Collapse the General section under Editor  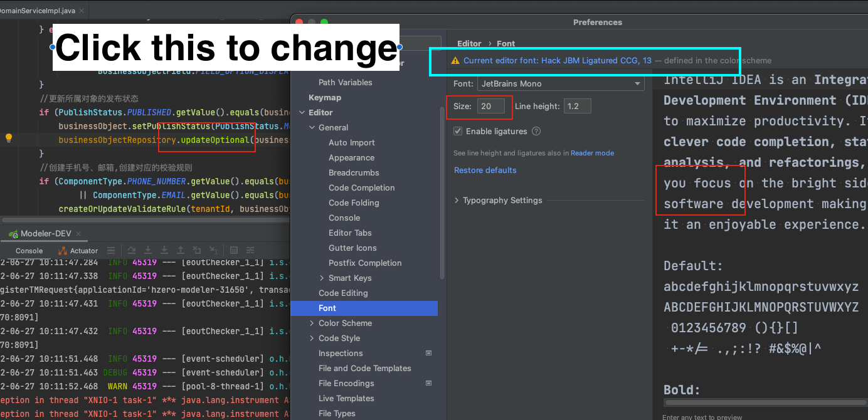[x=311, y=127]
